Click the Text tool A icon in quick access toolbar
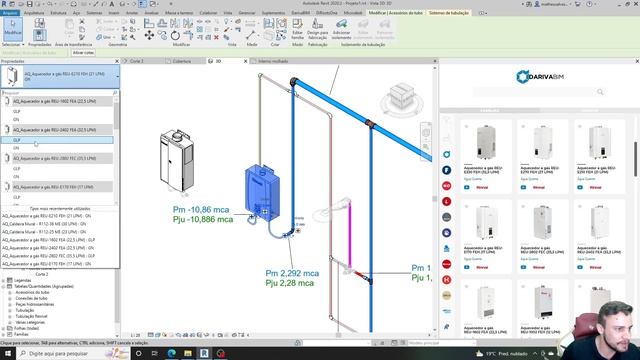640x360 pixels. click(x=112, y=4)
